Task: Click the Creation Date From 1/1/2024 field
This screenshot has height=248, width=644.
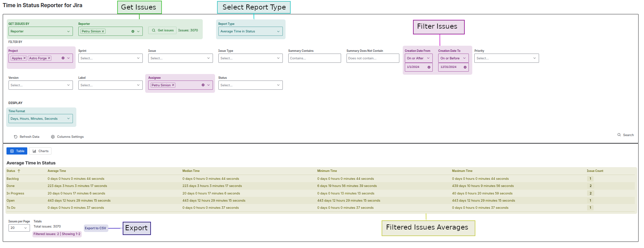Action: [419, 67]
